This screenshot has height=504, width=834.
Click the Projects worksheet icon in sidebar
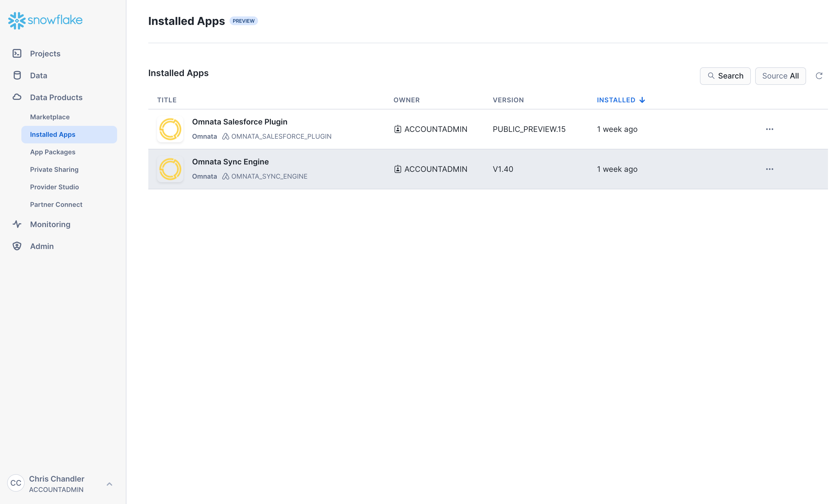point(17,53)
